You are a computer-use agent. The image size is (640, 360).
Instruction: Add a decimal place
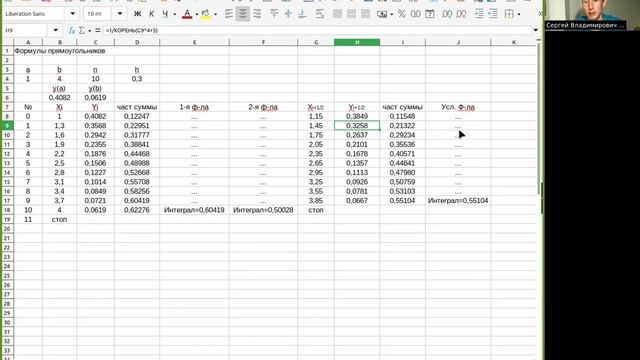click(447, 14)
